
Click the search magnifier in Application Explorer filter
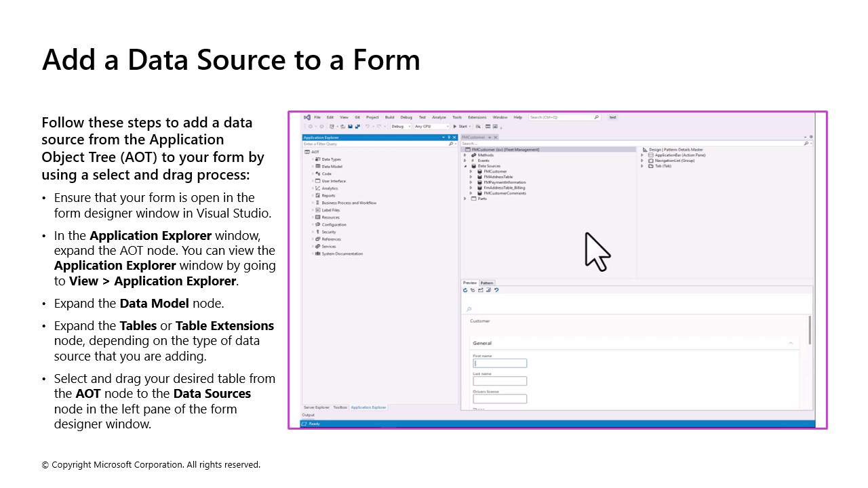450,144
